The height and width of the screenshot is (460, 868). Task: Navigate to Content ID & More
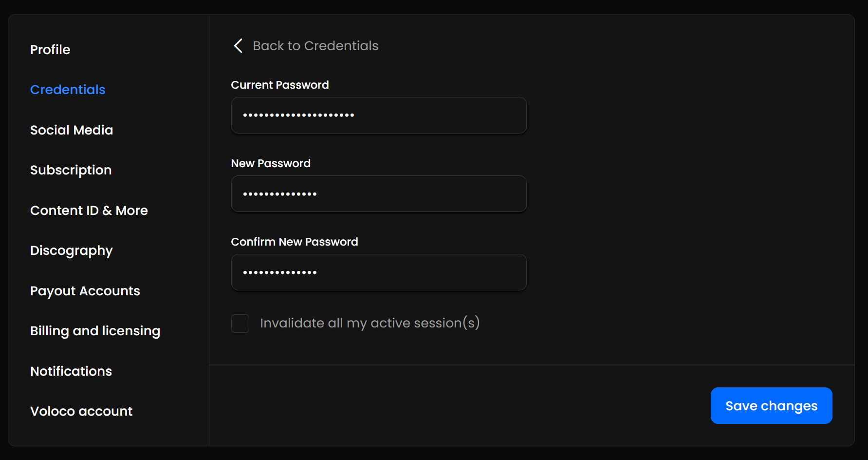click(x=89, y=211)
